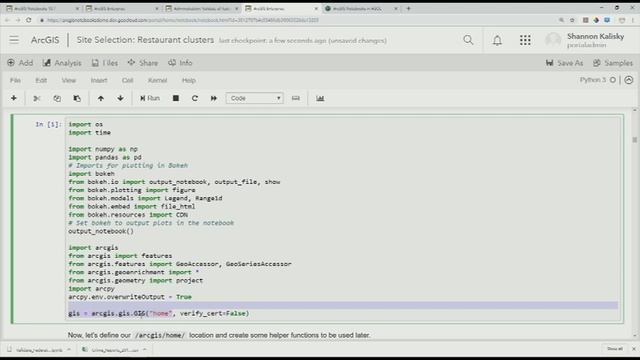Reload the page in the browser

(29, 20)
